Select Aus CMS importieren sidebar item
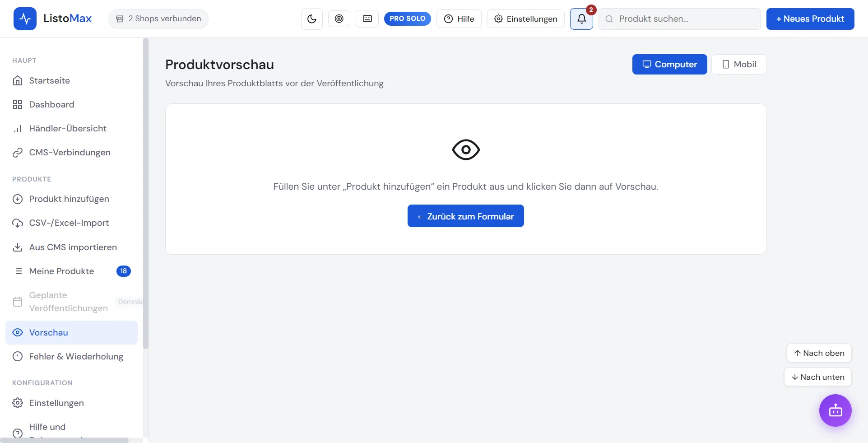The width and height of the screenshot is (868, 443). point(71,247)
